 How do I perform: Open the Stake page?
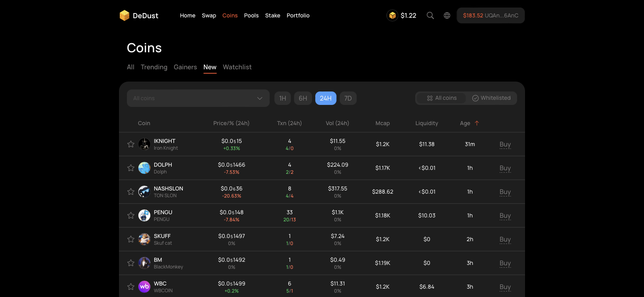(x=273, y=15)
